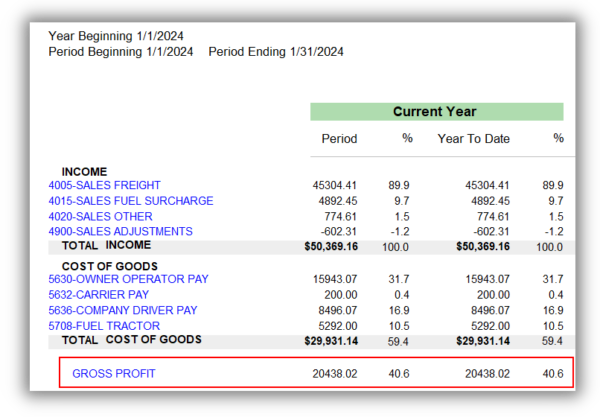This screenshot has width=600, height=417.
Task: Select Gross Profit period value 20438.02
Action: point(335,373)
